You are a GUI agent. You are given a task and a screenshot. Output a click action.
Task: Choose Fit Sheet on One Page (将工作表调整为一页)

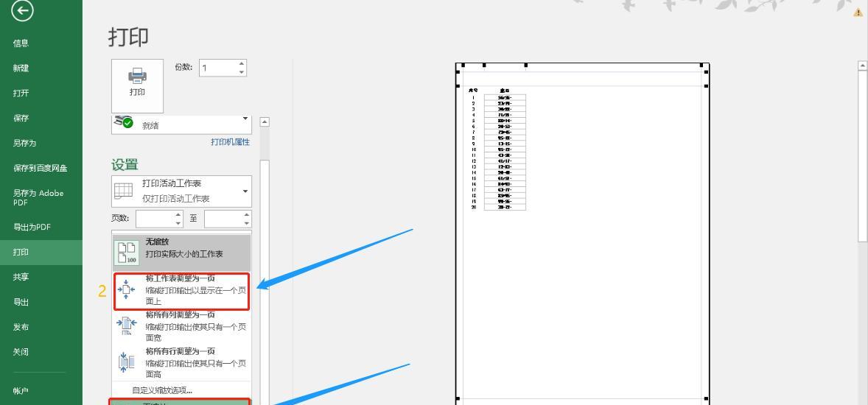[181, 292]
